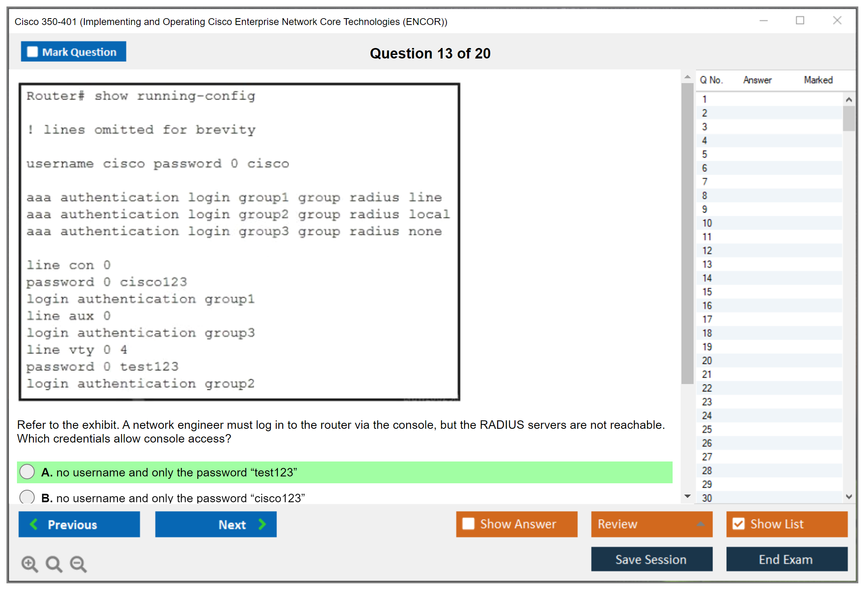Select question 20 in the list

click(x=707, y=360)
